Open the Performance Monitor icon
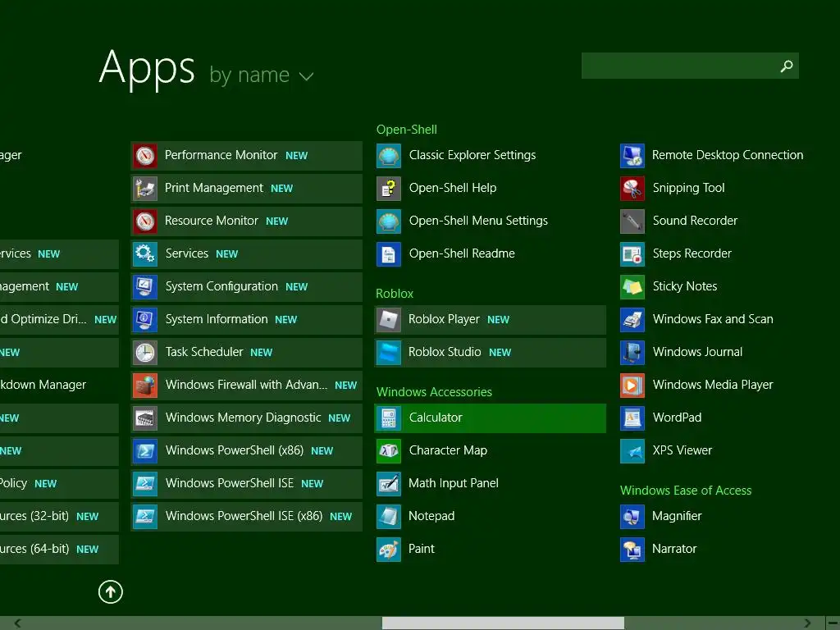 [144, 156]
